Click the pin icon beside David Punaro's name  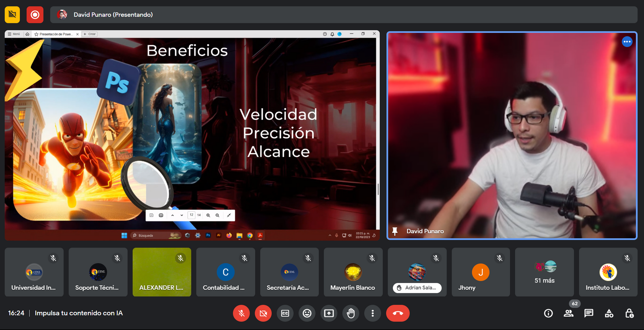[x=395, y=231]
